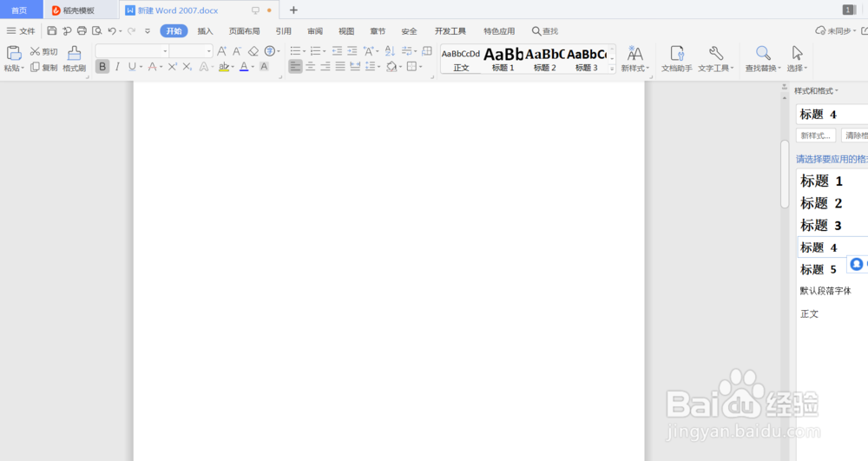Open the File (文件) menu
This screenshot has height=461, width=868.
[x=21, y=31]
